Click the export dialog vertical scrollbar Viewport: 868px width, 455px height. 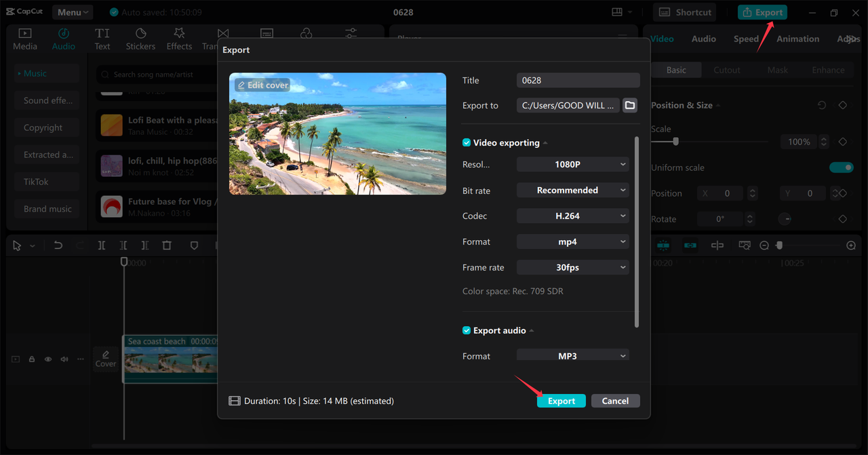(637, 232)
